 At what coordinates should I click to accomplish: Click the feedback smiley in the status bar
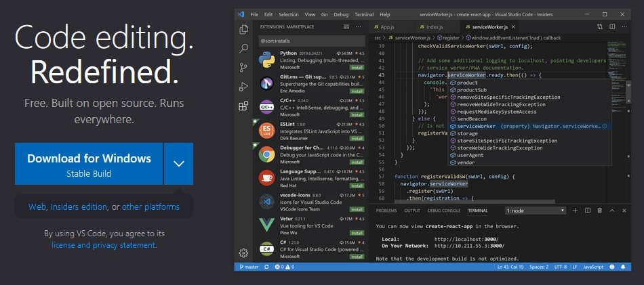pos(612,267)
